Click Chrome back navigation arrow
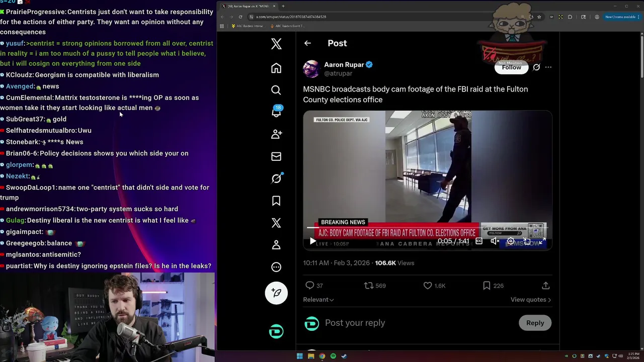 pyautogui.click(x=222, y=17)
